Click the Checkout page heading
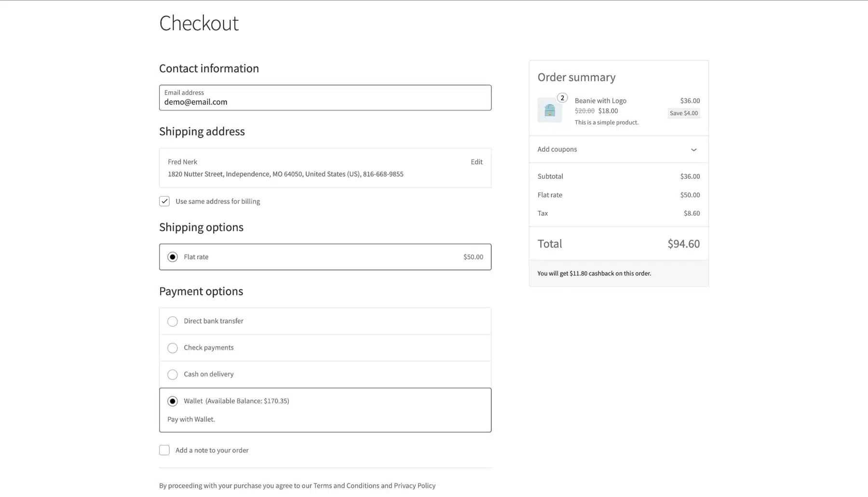868x497 pixels. [x=199, y=23]
